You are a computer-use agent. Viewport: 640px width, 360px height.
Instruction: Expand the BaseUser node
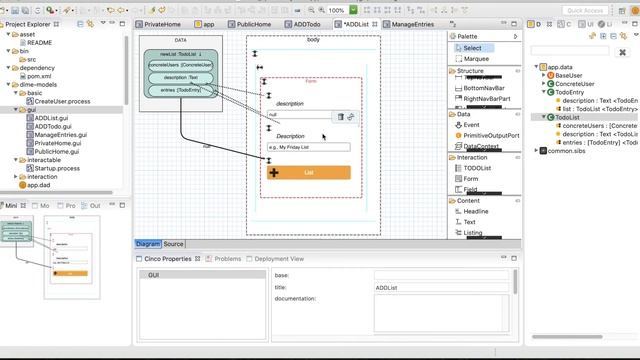point(544,75)
